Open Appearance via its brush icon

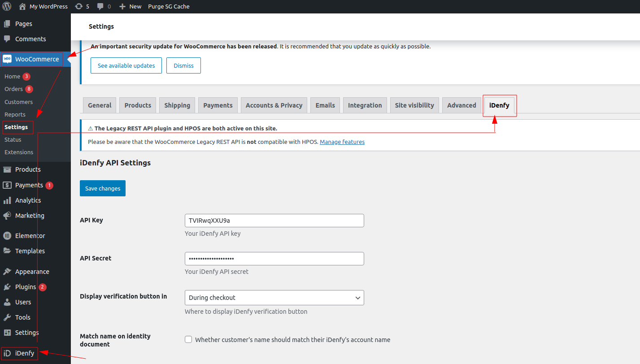[x=6, y=271]
